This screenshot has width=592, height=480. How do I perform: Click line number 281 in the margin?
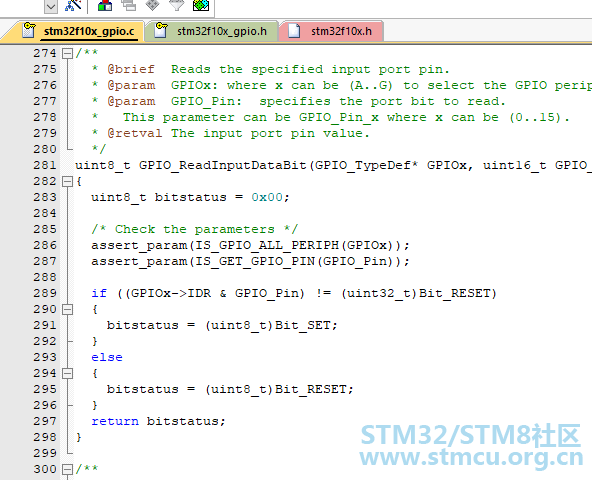coord(45,165)
